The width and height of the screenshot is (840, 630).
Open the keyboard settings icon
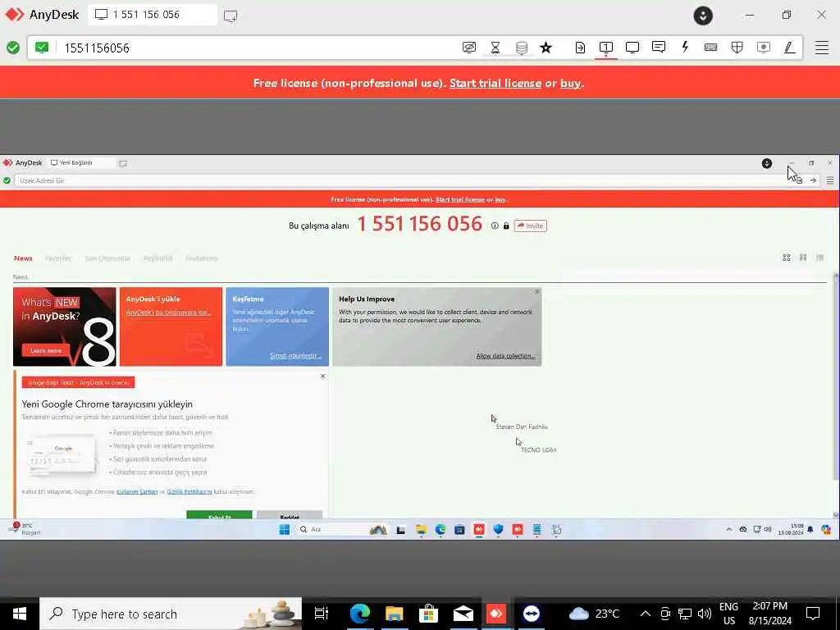[710, 48]
